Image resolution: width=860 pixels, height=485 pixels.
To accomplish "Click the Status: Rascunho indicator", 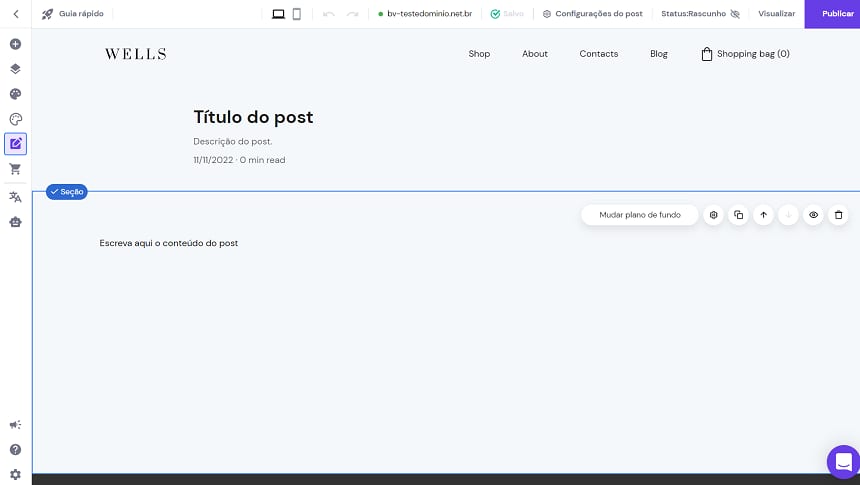I will (700, 14).
